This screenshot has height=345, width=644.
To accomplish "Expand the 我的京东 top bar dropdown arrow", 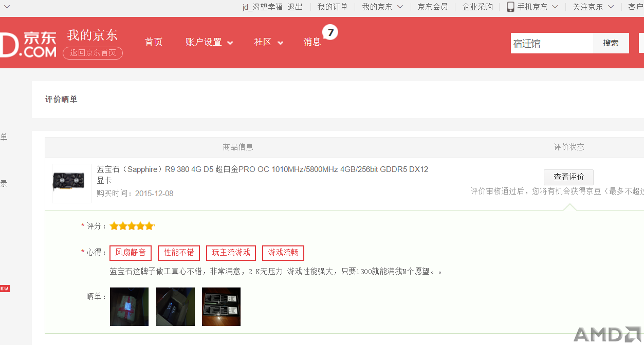I will pyautogui.click(x=400, y=7).
